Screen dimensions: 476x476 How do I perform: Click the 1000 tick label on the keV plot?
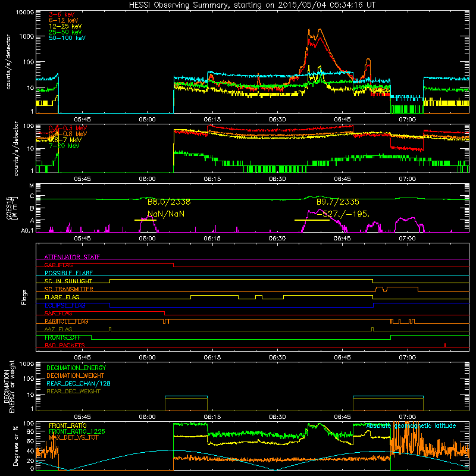26,36
